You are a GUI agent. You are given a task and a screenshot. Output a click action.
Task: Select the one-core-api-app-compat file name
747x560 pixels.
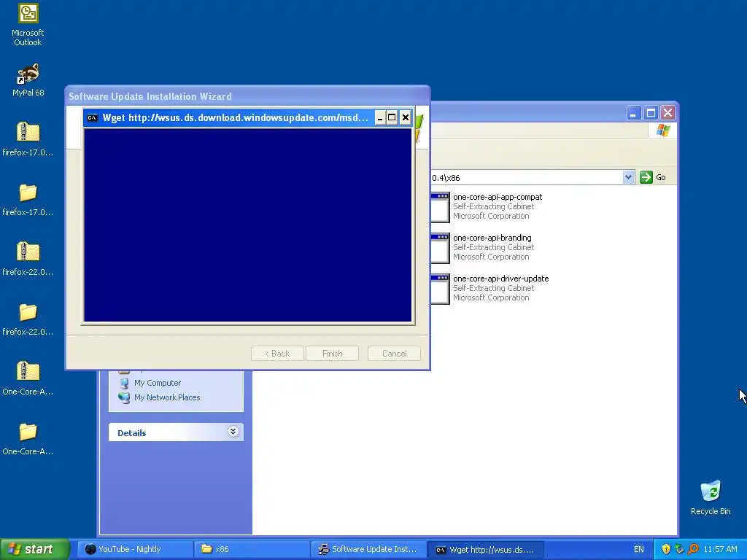pos(498,197)
